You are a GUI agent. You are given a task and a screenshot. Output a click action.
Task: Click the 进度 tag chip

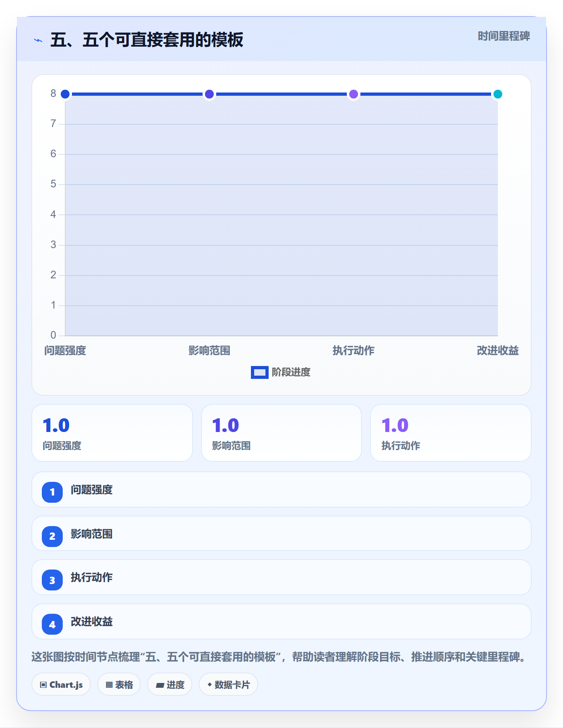tap(170, 685)
